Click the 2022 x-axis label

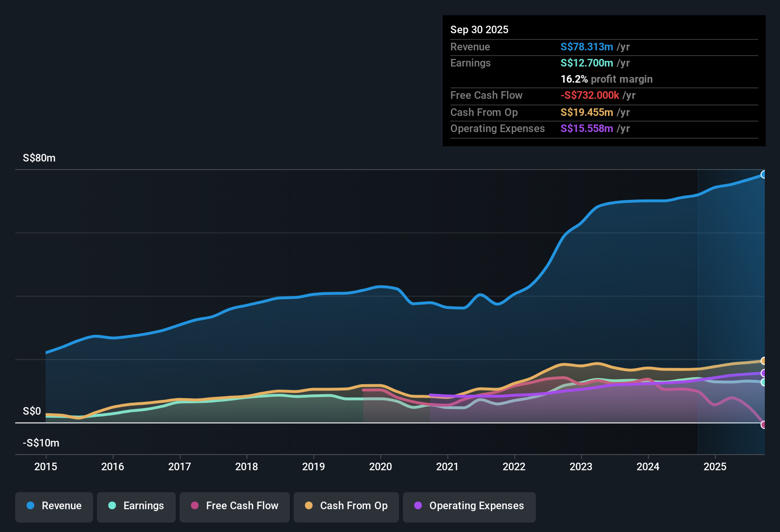514,466
